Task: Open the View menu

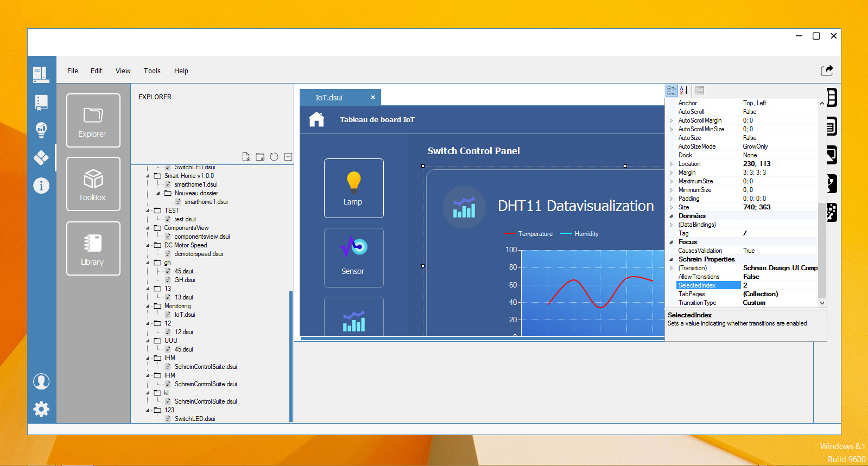Action: [x=123, y=71]
